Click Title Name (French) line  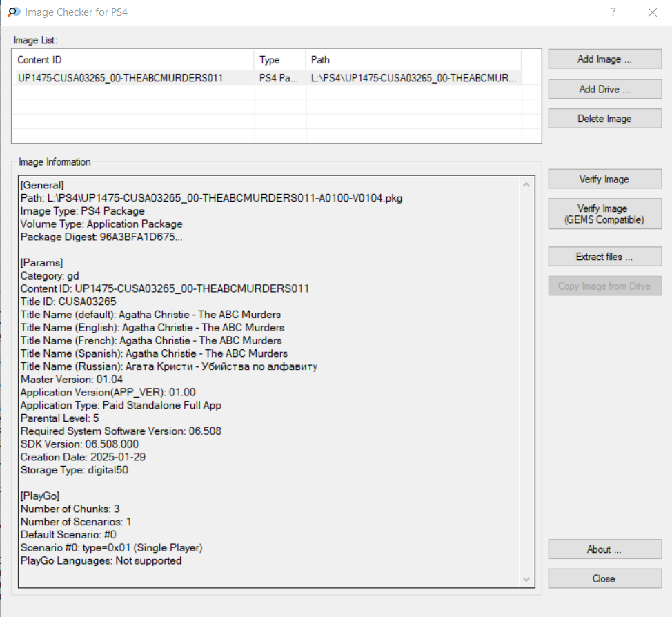click(151, 340)
